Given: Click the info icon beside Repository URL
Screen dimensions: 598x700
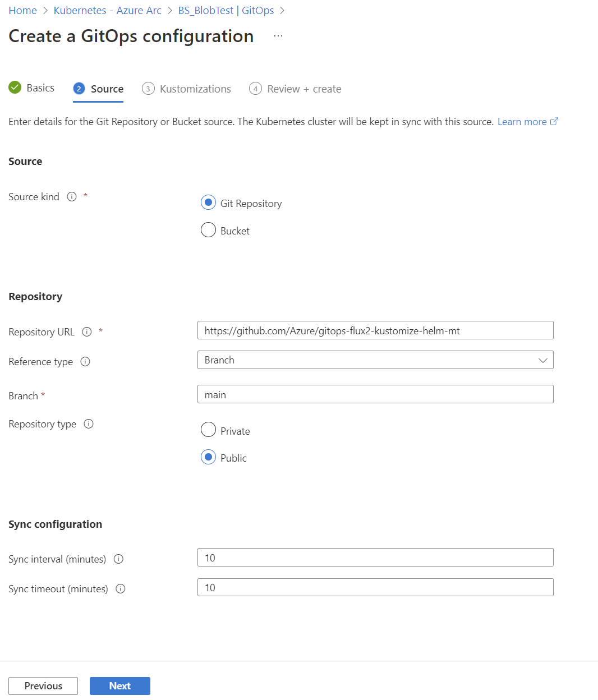Looking at the screenshot, I should (x=87, y=331).
